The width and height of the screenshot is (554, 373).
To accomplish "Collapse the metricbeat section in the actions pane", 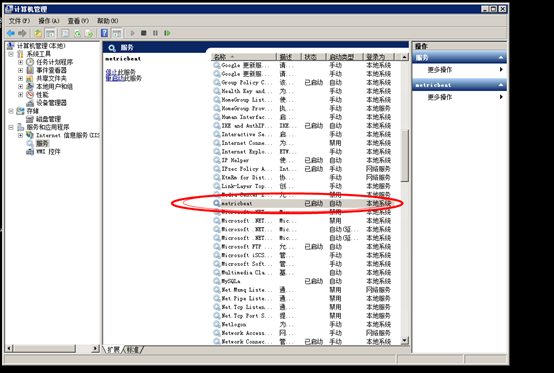I will 501,85.
